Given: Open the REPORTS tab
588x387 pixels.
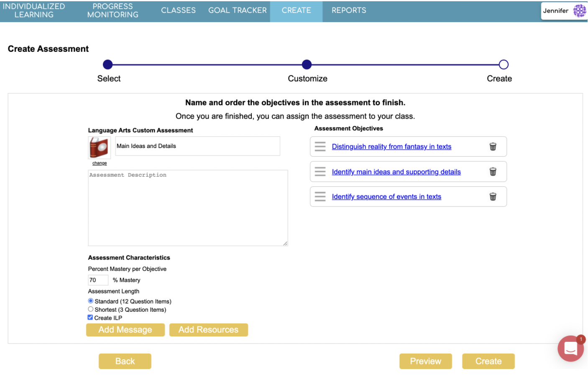Looking at the screenshot, I should pyautogui.click(x=349, y=10).
